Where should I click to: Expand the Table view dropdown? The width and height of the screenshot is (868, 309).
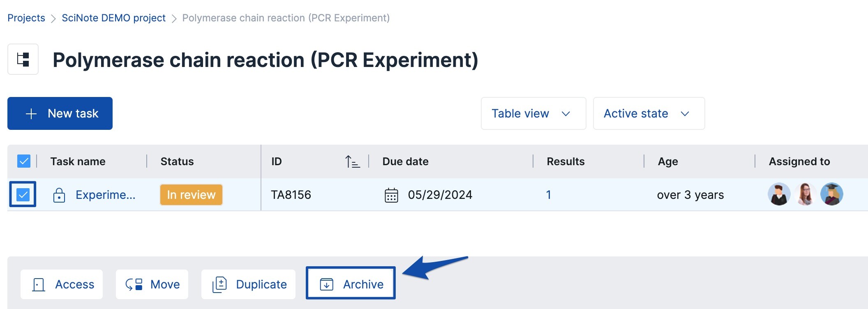tap(533, 113)
